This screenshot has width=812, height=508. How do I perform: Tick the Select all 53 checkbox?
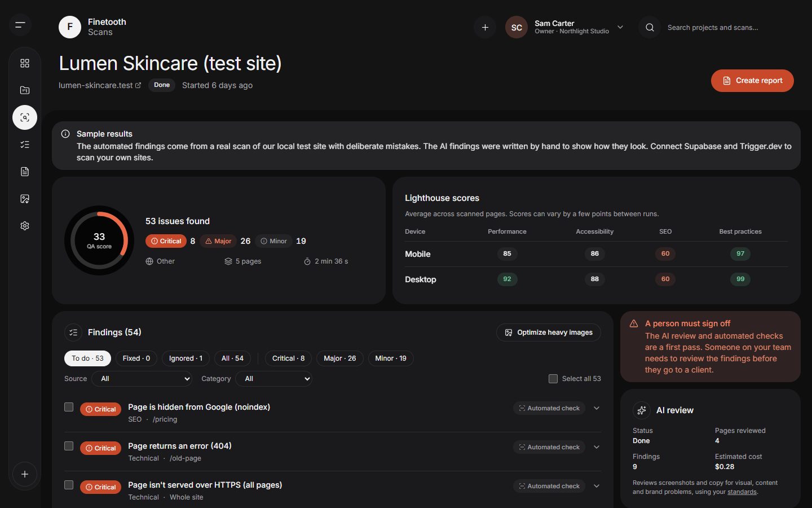pos(553,379)
